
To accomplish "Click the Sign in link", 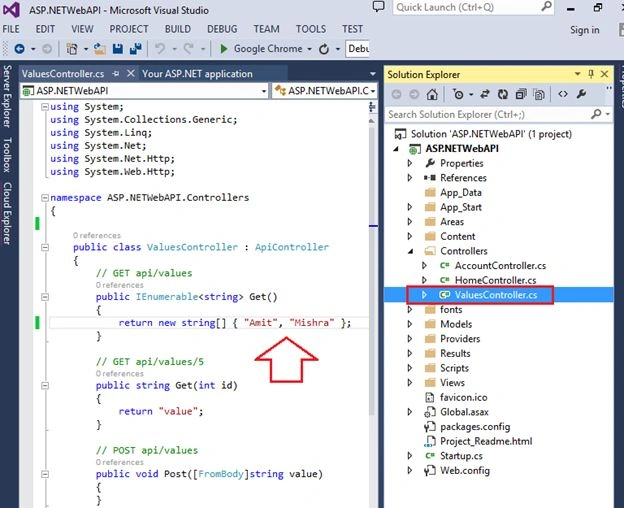I will (584, 30).
